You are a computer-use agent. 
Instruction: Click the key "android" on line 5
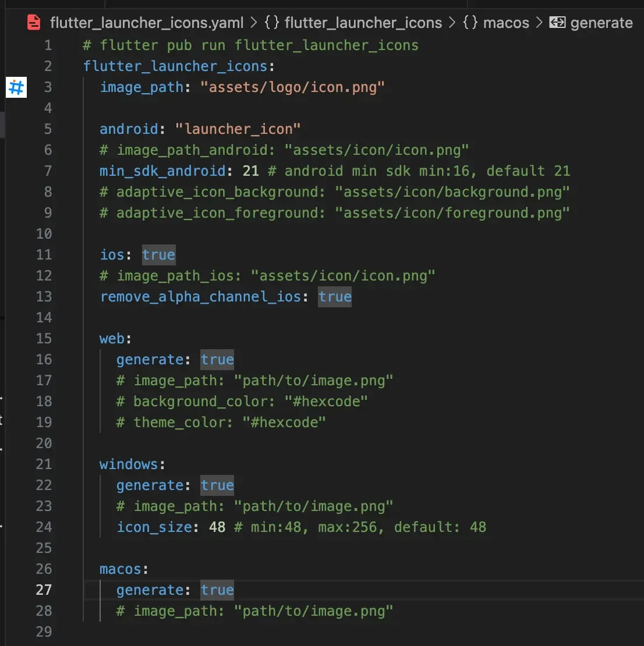point(129,129)
